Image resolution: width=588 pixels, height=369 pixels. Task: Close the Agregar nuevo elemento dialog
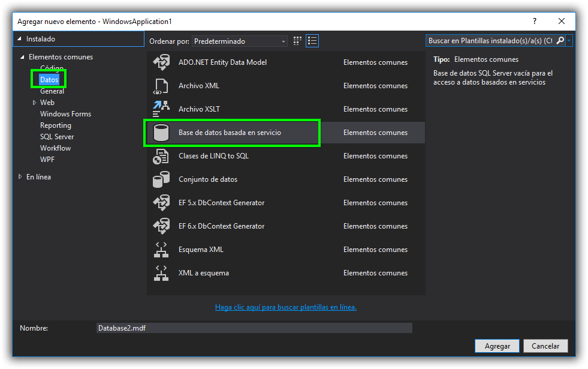coord(562,22)
